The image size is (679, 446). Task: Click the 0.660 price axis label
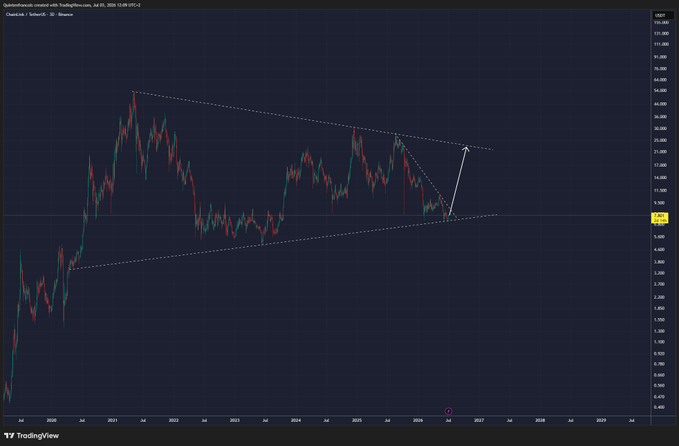click(x=660, y=375)
